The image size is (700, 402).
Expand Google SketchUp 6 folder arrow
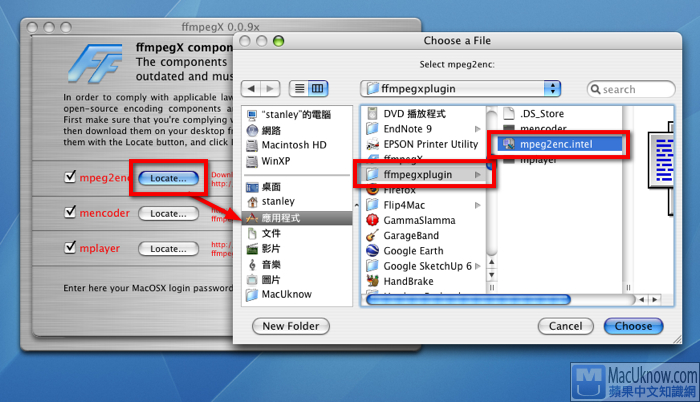pyautogui.click(x=478, y=266)
